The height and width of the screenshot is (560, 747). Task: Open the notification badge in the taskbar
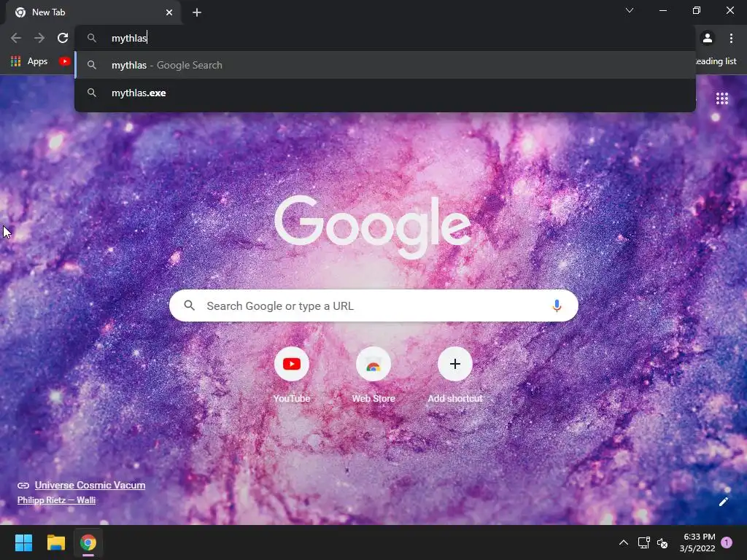tap(727, 542)
